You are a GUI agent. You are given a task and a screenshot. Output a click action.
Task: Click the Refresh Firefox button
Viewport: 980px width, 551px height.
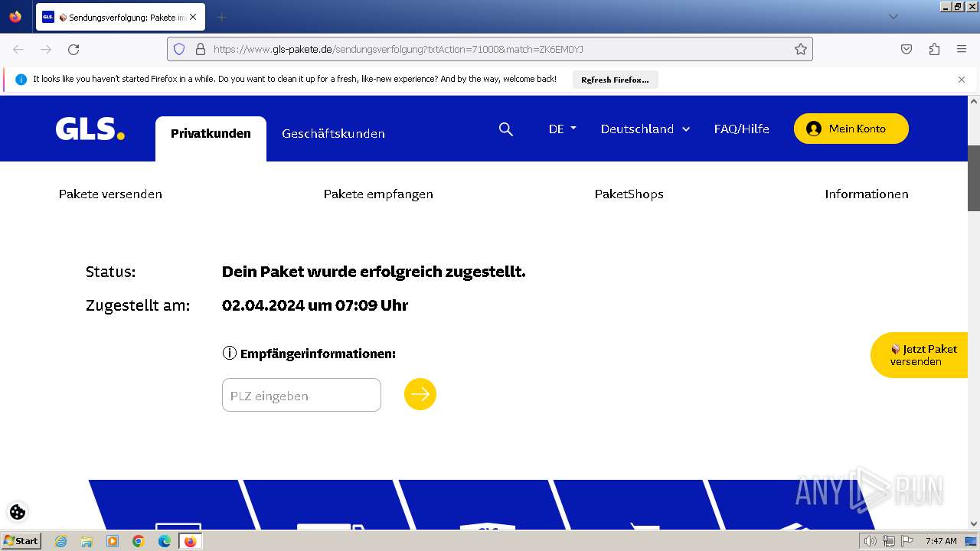coord(615,80)
